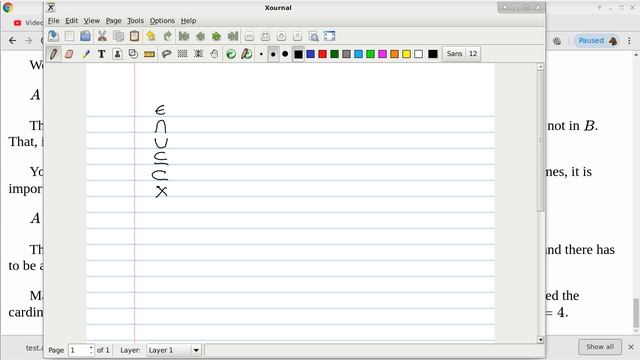
Task: Click the Default tool options icon
Action: click(x=231, y=54)
